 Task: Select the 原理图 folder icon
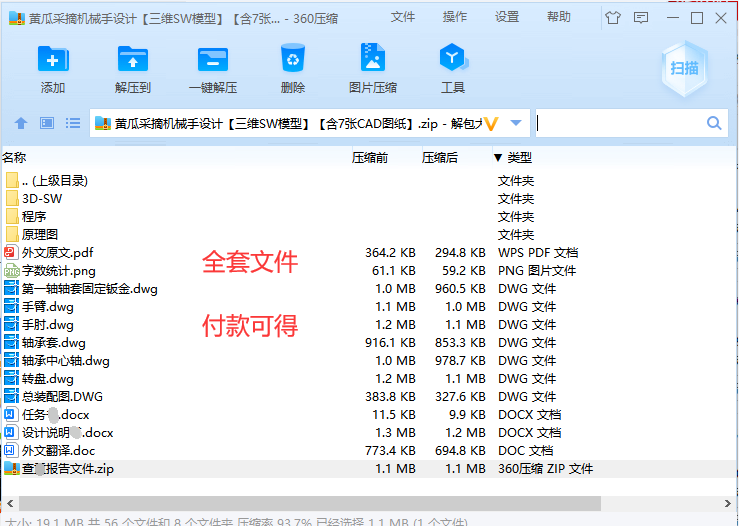point(13,234)
